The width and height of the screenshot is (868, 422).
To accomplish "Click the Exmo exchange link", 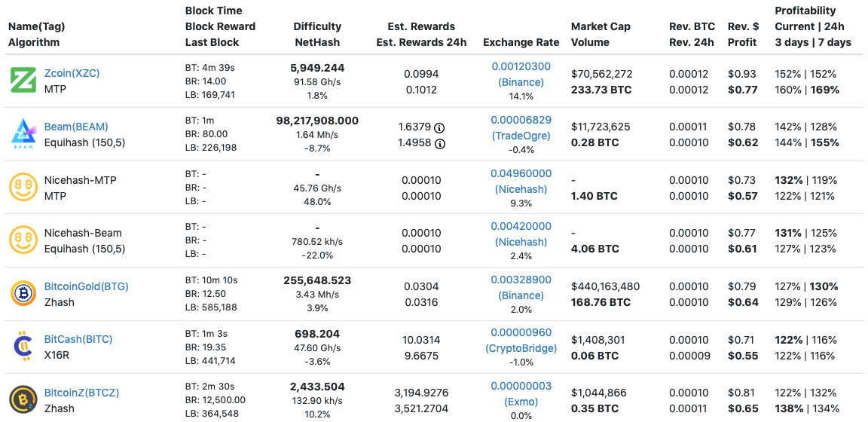I will (x=521, y=402).
